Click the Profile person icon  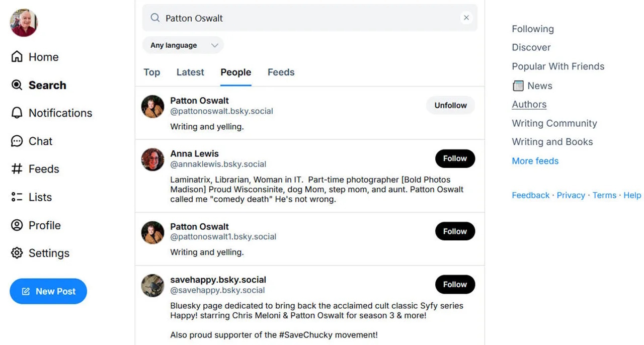(x=17, y=225)
